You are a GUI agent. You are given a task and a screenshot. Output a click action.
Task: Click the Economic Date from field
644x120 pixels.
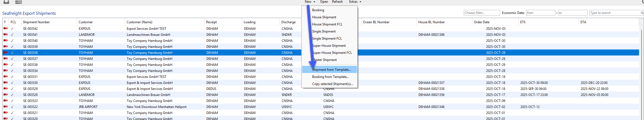tap(540, 13)
